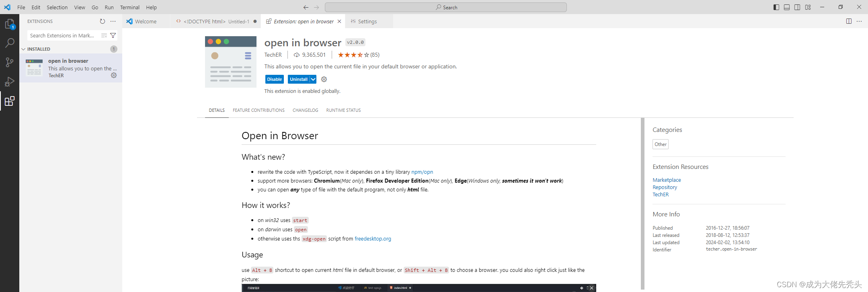Open Extensions panel more actions menu
868x292 pixels.
click(x=113, y=21)
